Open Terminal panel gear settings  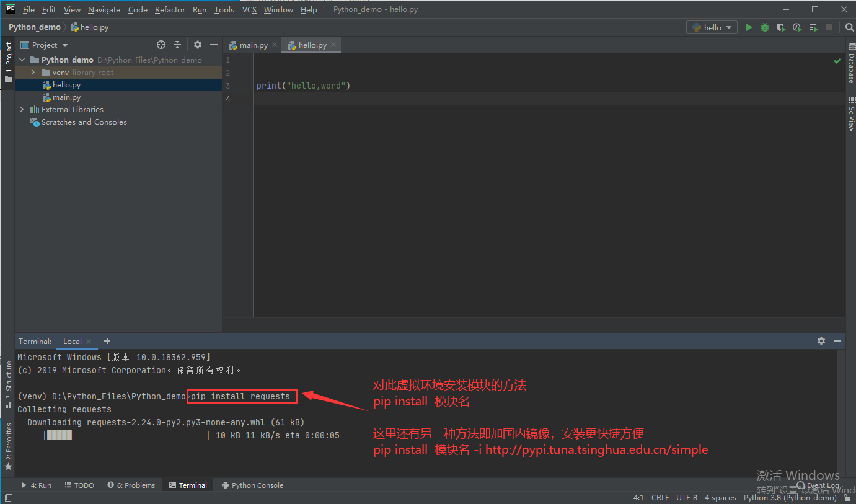[x=821, y=341]
